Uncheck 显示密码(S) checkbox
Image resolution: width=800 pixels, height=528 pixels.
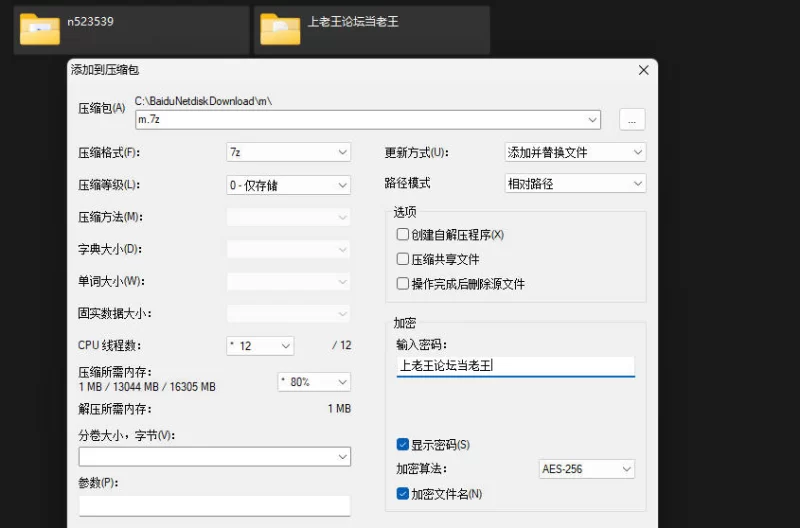[403, 444]
